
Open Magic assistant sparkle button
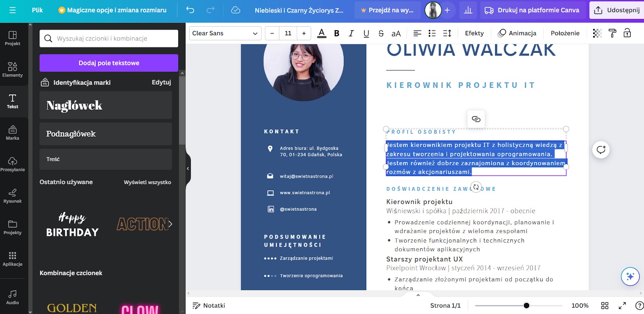[x=630, y=277]
